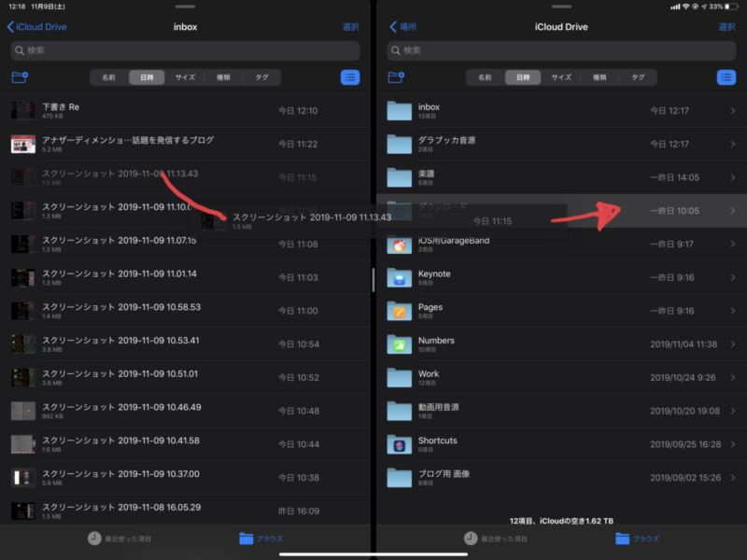
Task: Open the 下書き Re file thumbnail
Action: pos(22,110)
